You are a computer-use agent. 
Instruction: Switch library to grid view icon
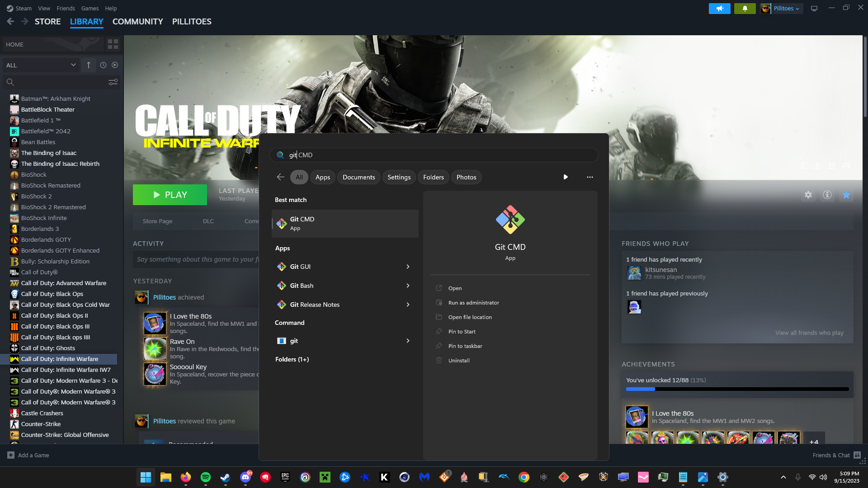point(113,44)
